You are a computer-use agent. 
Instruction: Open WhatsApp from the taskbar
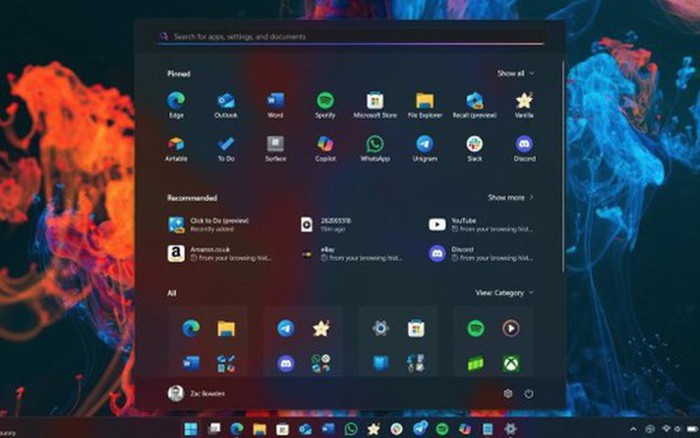(351, 429)
